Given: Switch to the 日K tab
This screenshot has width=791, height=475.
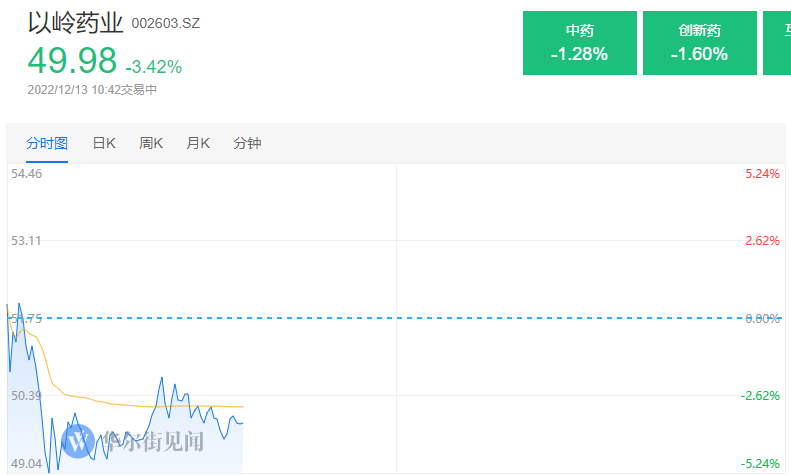Looking at the screenshot, I should click(104, 144).
